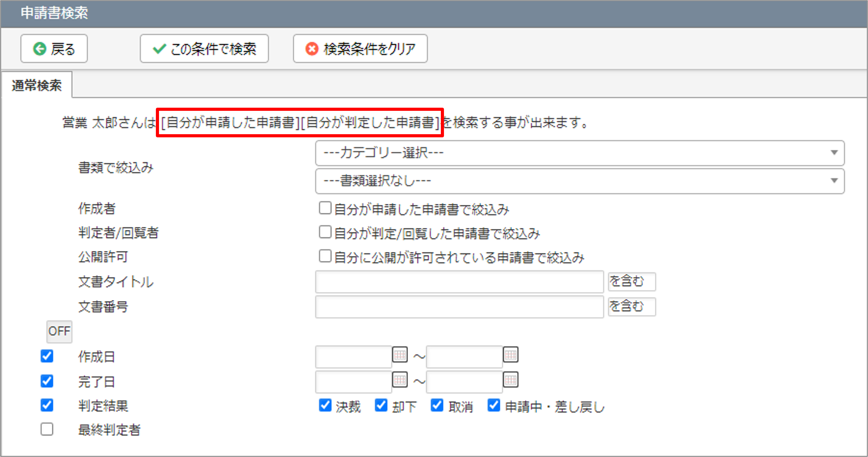Focus the 文書タイトル input field
Image resolution: width=868 pixels, height=457 pixels.
pos(459,281)
